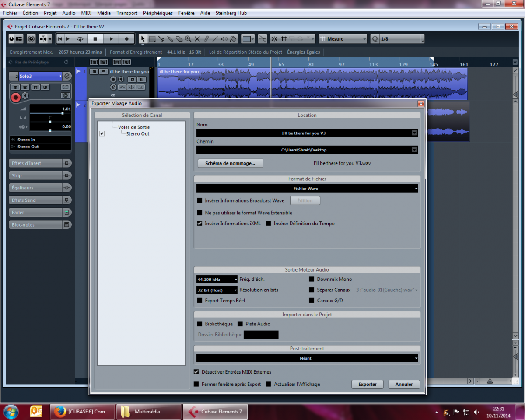Click the Stop transport button
This screenshot has width=525, height=420.
95,39
